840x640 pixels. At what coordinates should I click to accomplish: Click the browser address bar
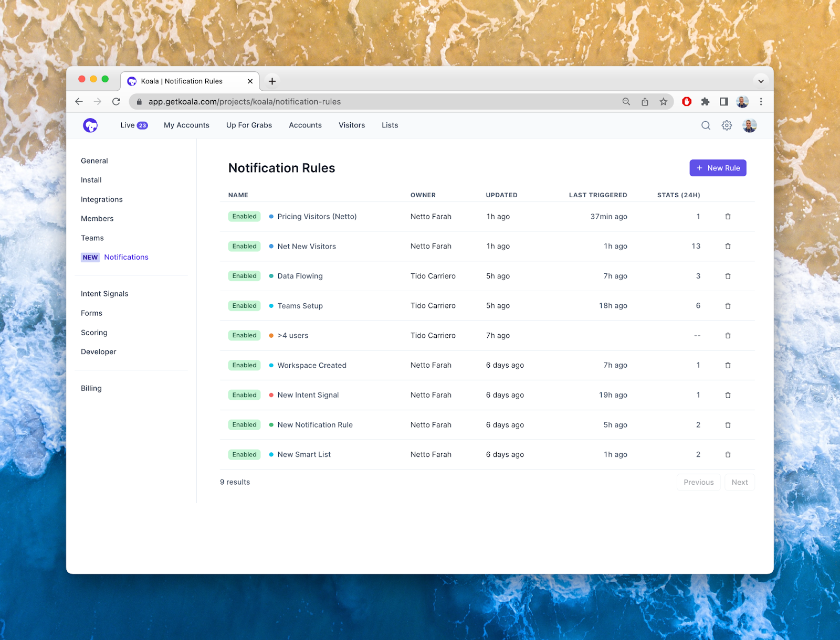(367, 102)
